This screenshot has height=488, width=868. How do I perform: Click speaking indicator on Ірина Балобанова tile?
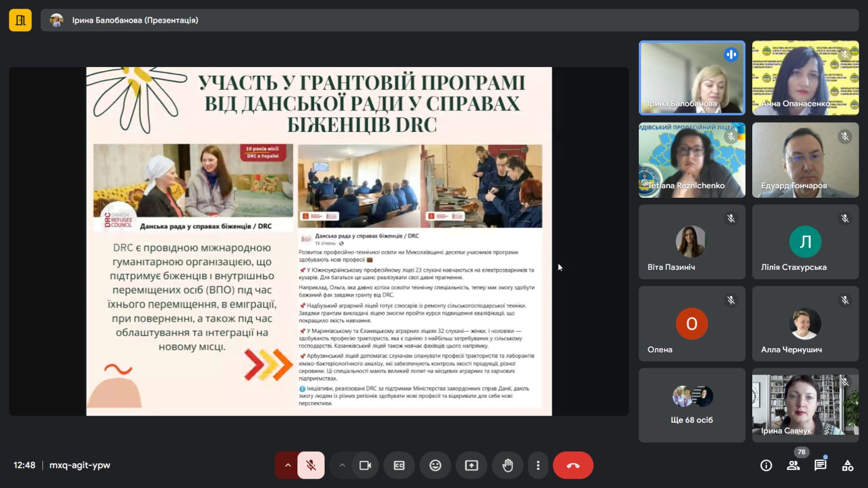(x=731, y=54)
